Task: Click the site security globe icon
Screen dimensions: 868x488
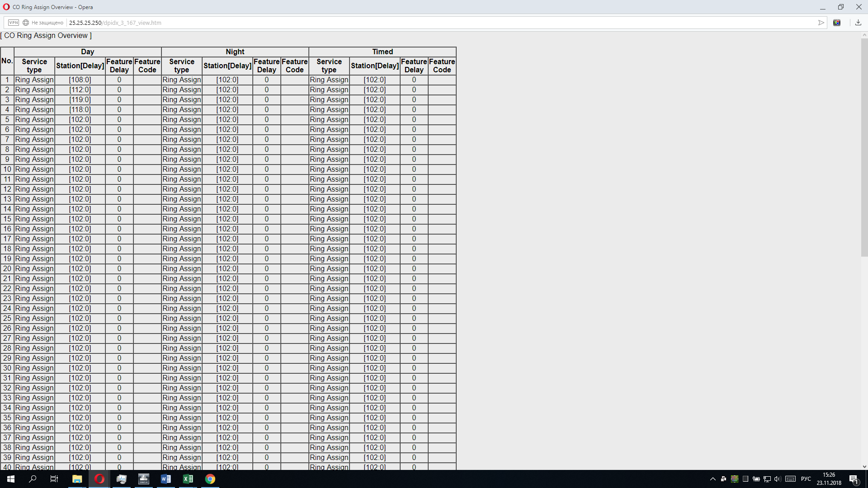Action: tap(26, 23)
